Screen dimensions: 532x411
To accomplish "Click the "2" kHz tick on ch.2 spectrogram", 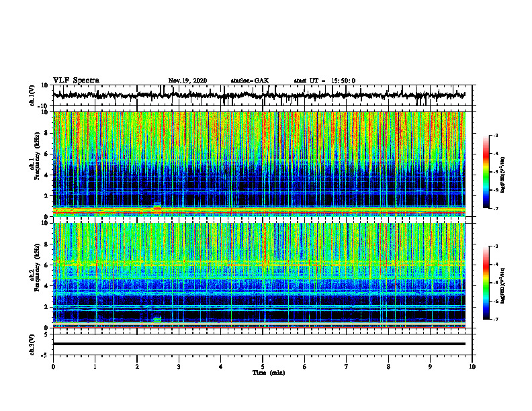I will coord(46,307).
